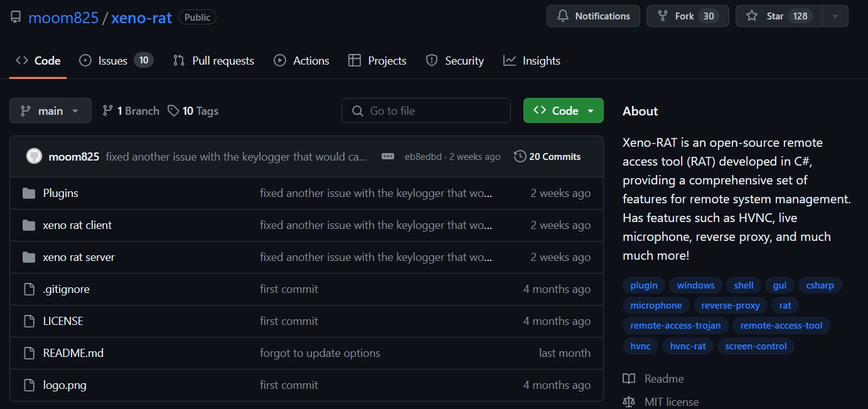This screenshot has height=409, width=868.
Task: Click the Notifications bell button
Action: (593, 16)
